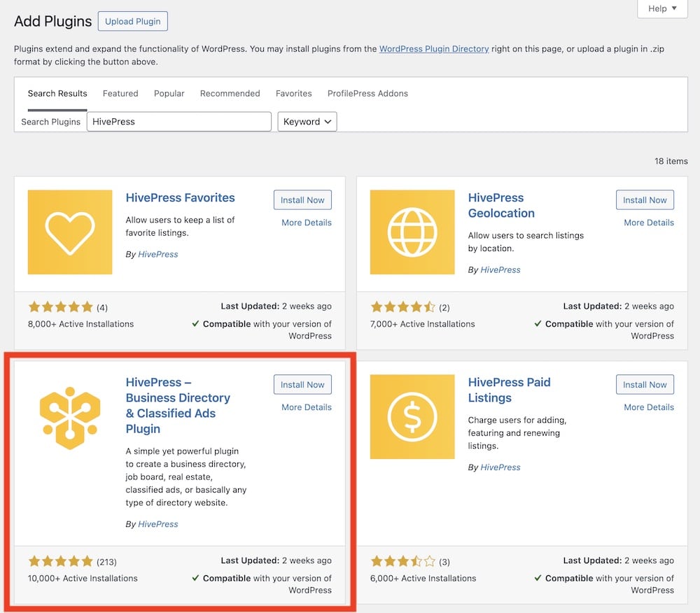Focus the Search Plugins input field

click(179, 121)
